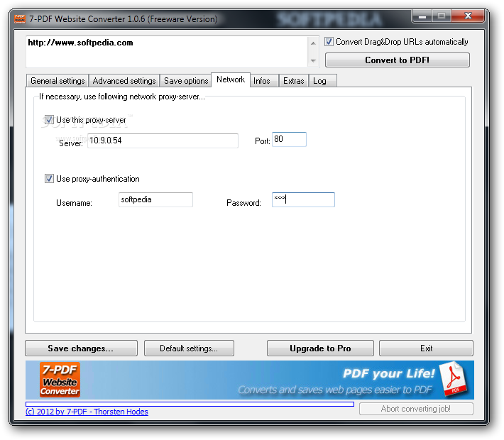The height and width of the screenshot is (440, 504).
Task: Open the Save options tab
Action: (x=186, y=81)
